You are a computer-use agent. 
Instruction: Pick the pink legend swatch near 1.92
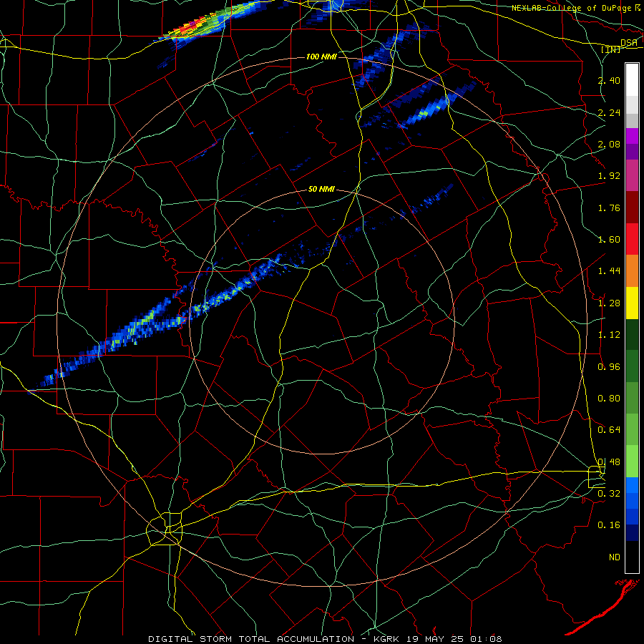(632, 175)
